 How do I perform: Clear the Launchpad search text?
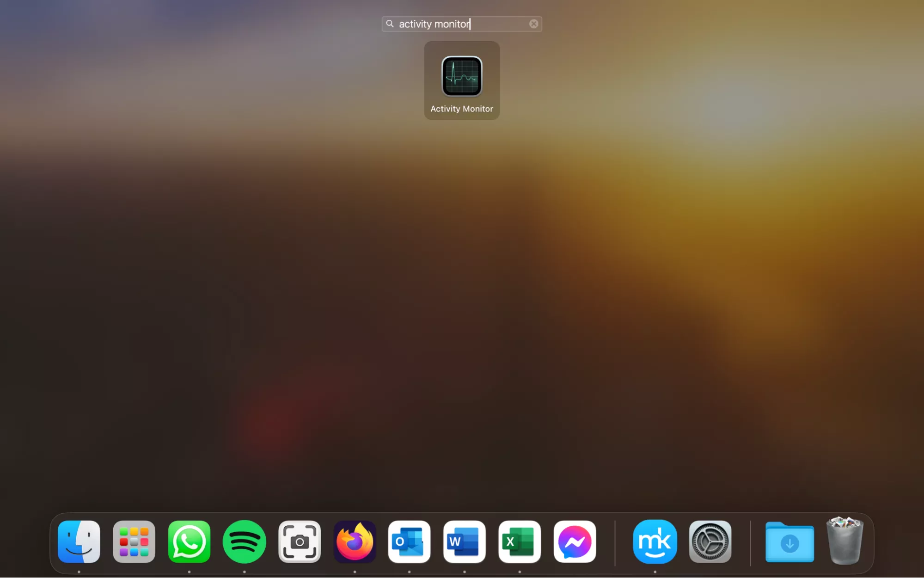(533, 24)
